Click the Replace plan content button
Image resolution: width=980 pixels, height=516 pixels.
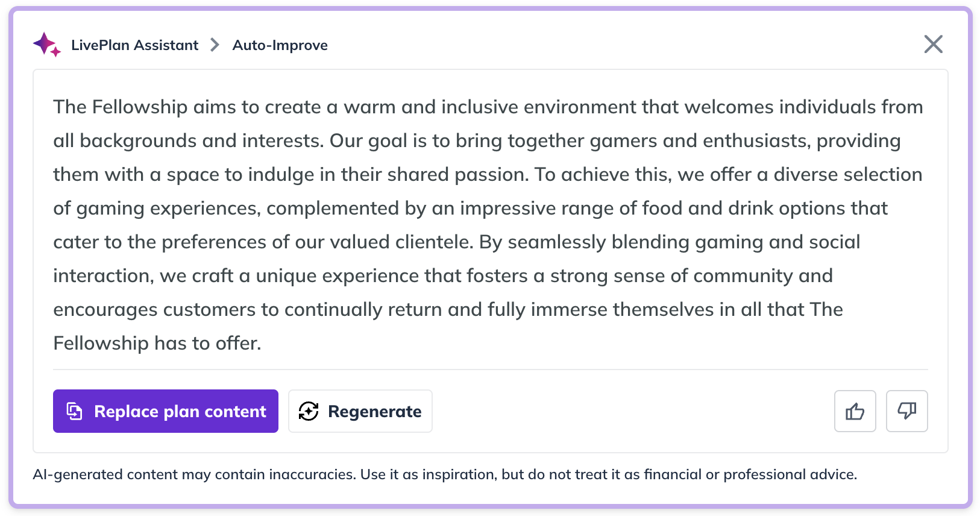(x=166, y=411)
